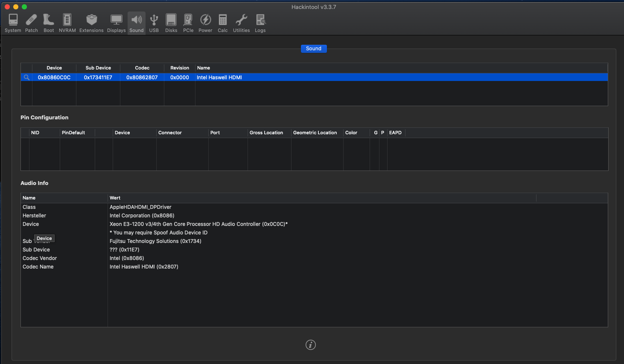Switch to the Patch section
Viewport: 624px width, 364px height.
[31, 23]
